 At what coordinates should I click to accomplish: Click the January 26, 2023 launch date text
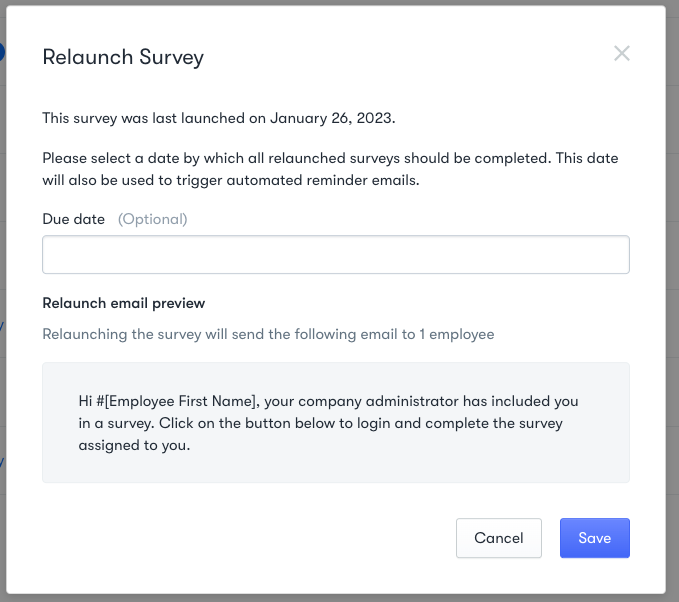pos(332,118)
